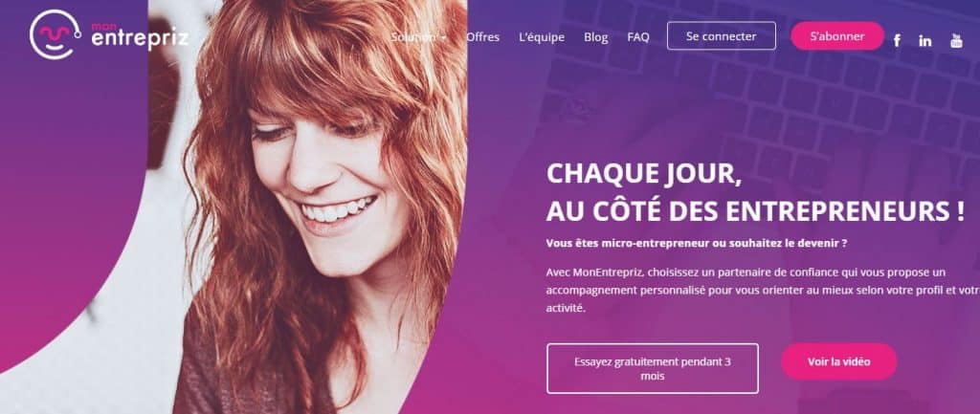Visit the FAQ page
980x414 pixels.
pyautogui.click(x=638, y=37)
